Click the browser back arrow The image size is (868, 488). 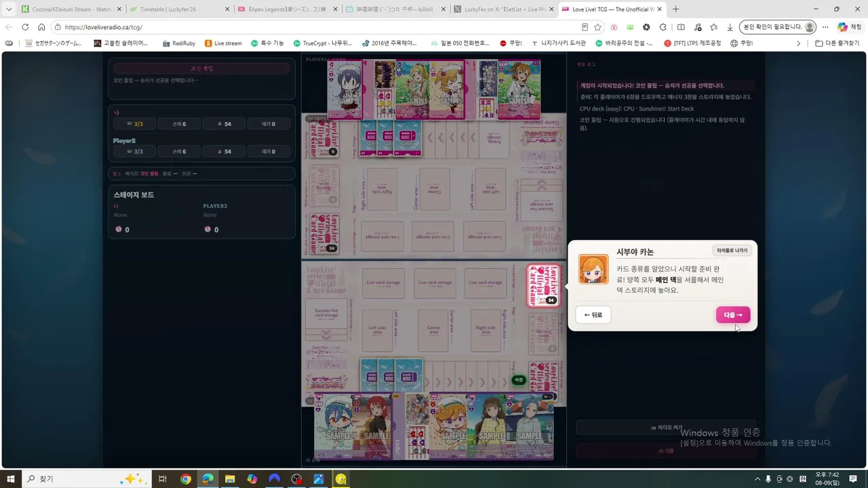coord(9,27)
